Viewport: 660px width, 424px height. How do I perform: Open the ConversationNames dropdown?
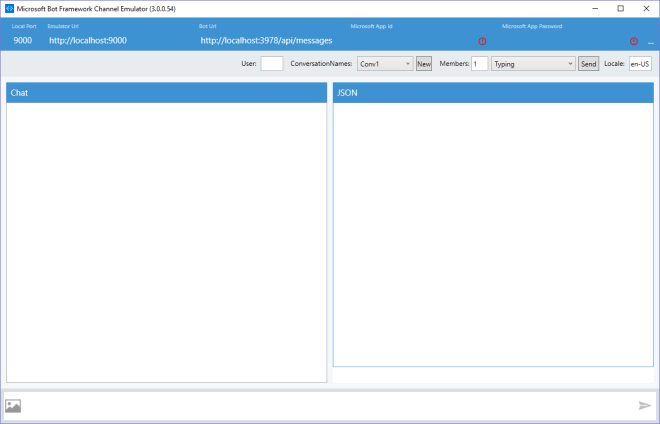(385, 64)
